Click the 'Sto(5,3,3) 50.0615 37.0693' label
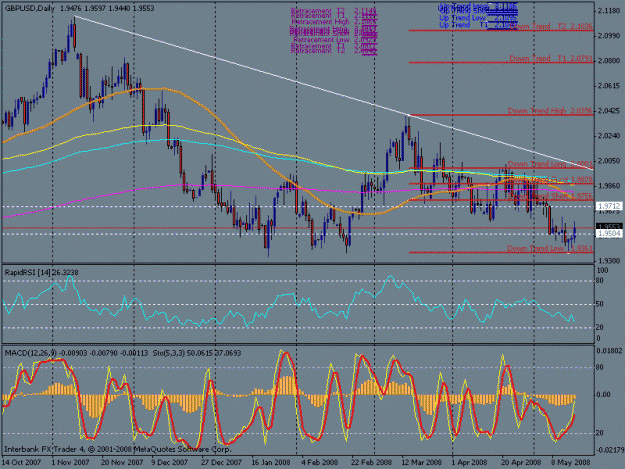 coord(197,353)
